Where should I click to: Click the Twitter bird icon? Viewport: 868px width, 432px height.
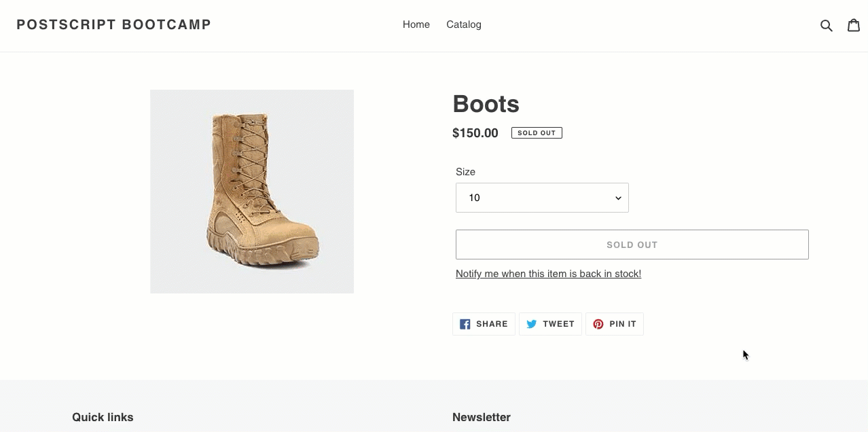tap(532, 324)
